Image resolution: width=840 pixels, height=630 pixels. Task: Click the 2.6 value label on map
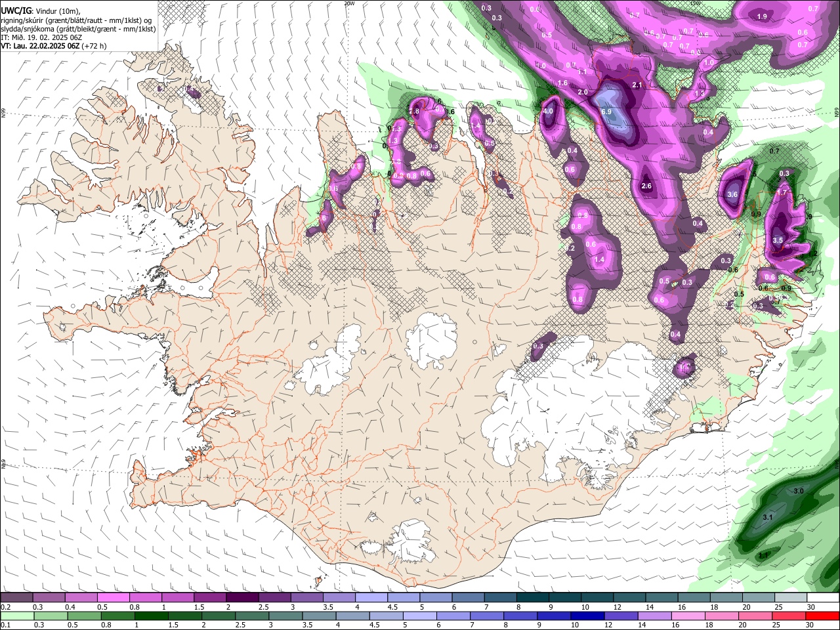point(646,186)
